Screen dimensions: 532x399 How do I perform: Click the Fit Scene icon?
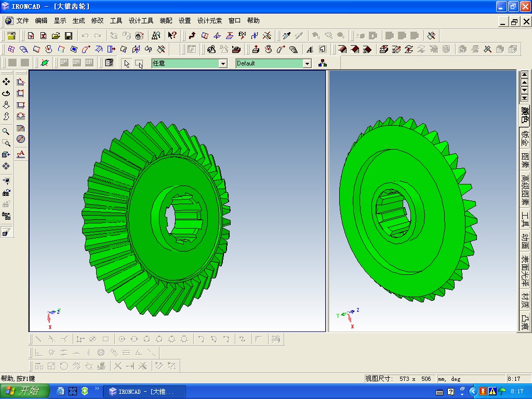(x=6, y=181)
